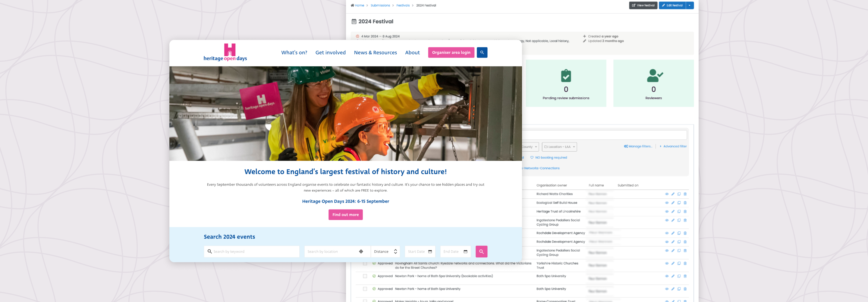Edit the Heritage Trust of Lincolnshire row
Viewport: 868px width, 302px height.
coord(673,212)
